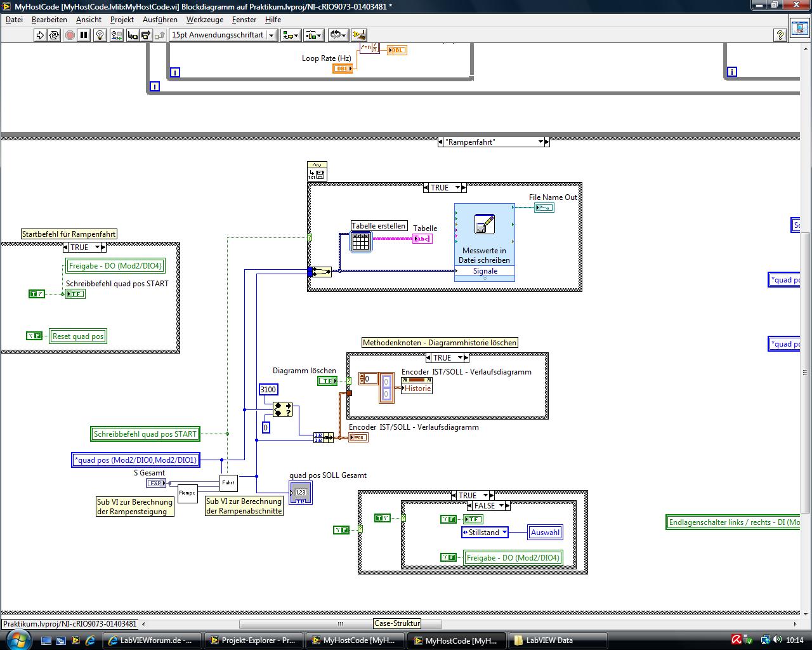This screenshot has height=650, width=812.
Task: Click the Rampe subVI icon
Action: coord(187,493)
